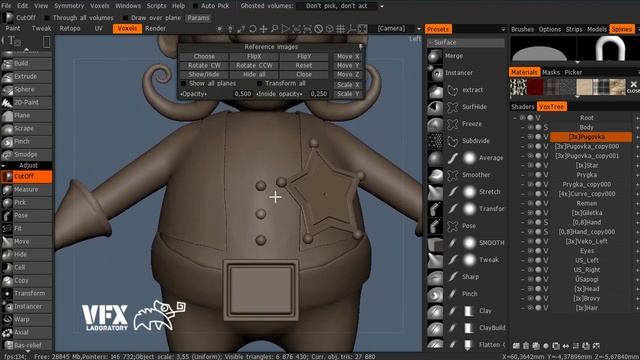Select the Sphere tool

point(27,89)
